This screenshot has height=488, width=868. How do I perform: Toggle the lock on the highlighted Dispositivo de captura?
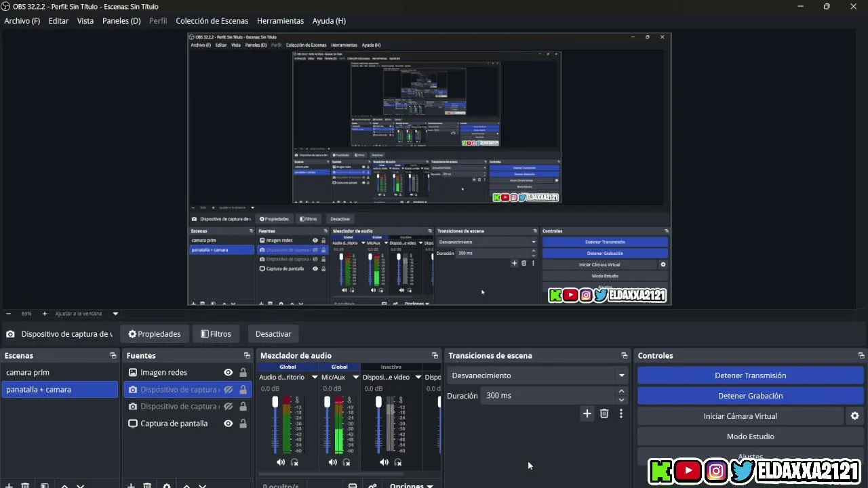(x=243, y=390)
